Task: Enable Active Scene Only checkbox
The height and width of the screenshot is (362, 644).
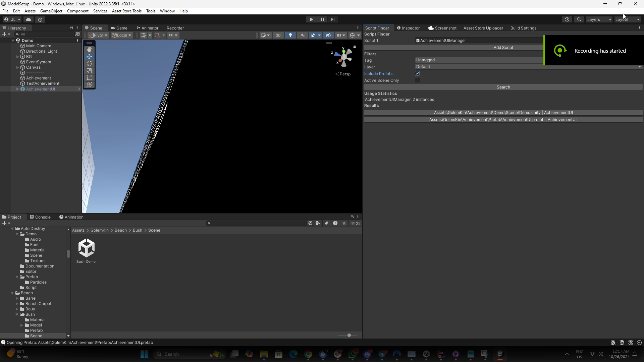Action: click(x=417, y=80)
